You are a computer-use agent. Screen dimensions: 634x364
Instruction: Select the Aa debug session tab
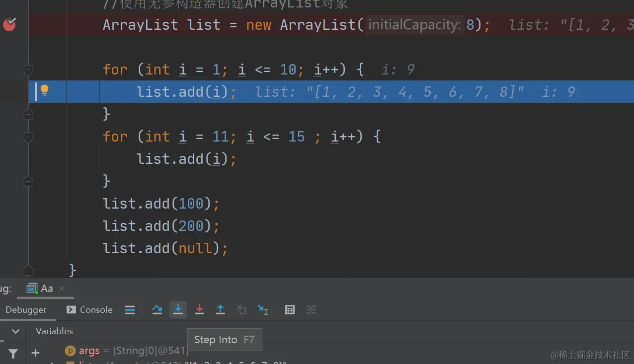46,289
